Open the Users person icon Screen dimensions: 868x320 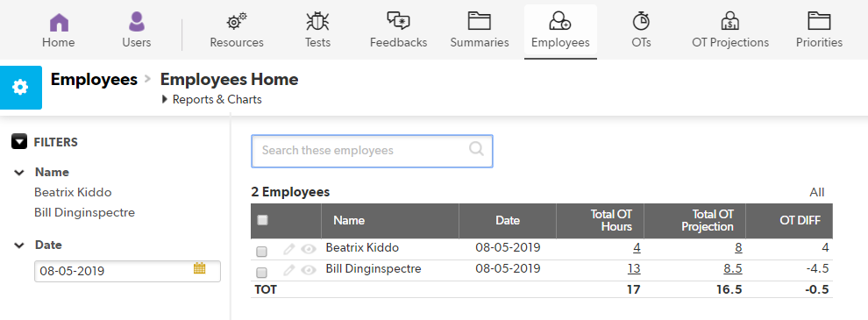click(x=136, y=22)
